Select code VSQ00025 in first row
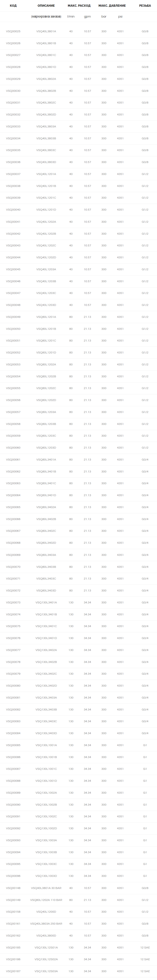The width and height of the screenshot is (157, 980). [x=13, y=31]
